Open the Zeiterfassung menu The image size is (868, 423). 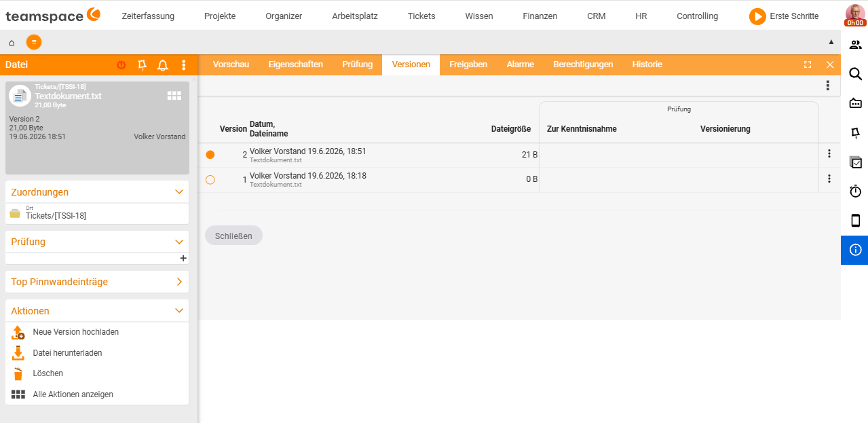pos(148,16)
